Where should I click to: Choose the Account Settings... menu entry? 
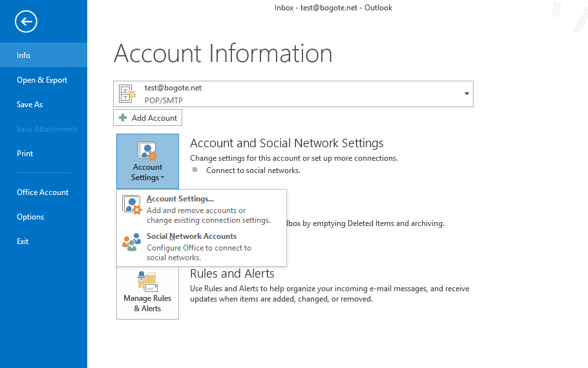click(180, 199)
